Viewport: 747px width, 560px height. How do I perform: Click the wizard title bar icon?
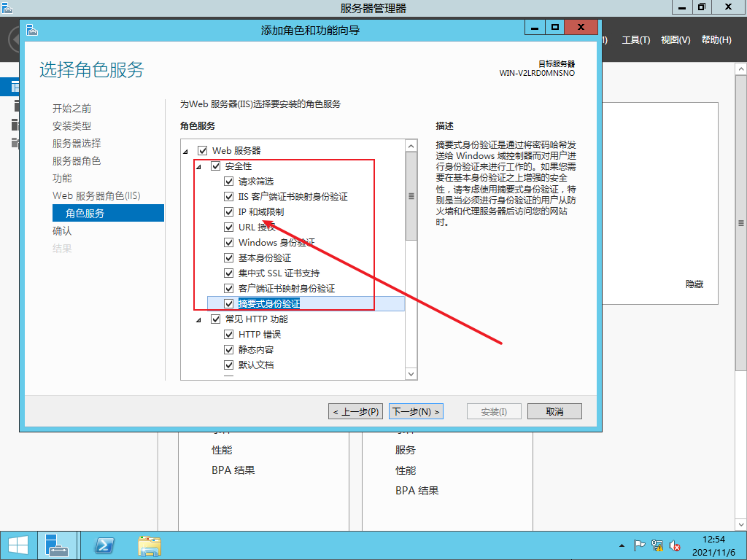coord(32,30)
